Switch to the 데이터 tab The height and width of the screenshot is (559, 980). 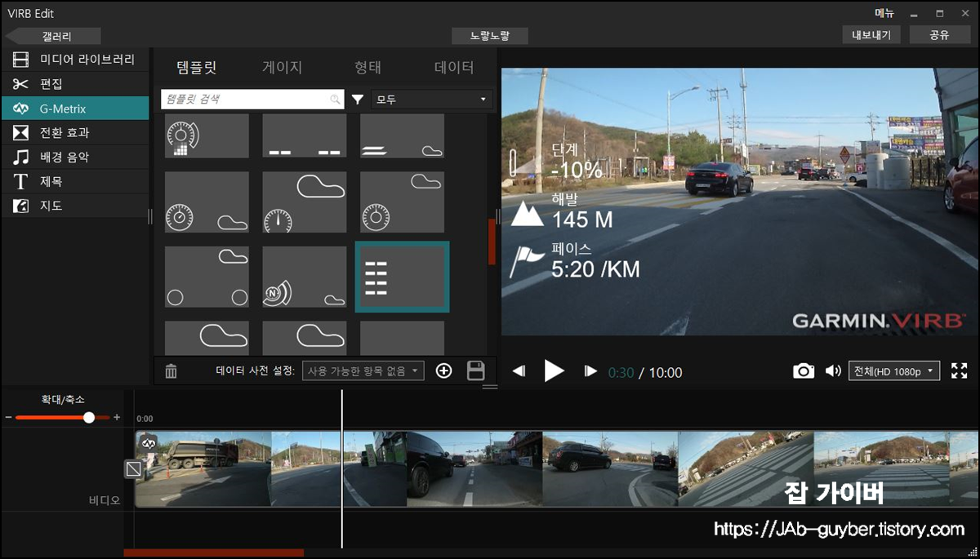pos(454,68)
